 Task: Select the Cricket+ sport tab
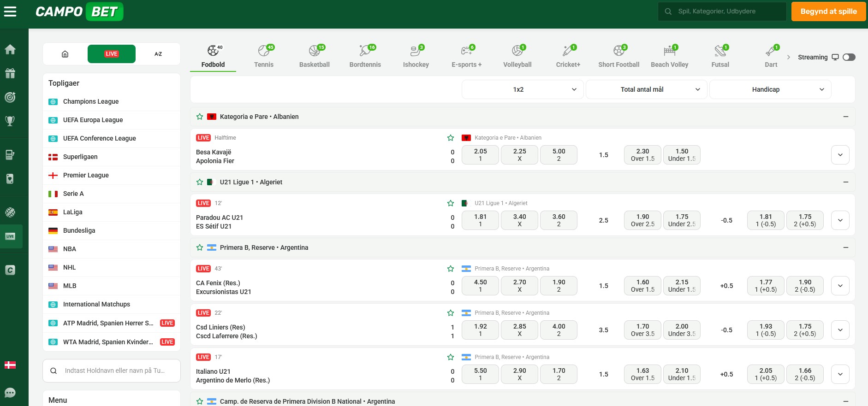tap(568, 57)
